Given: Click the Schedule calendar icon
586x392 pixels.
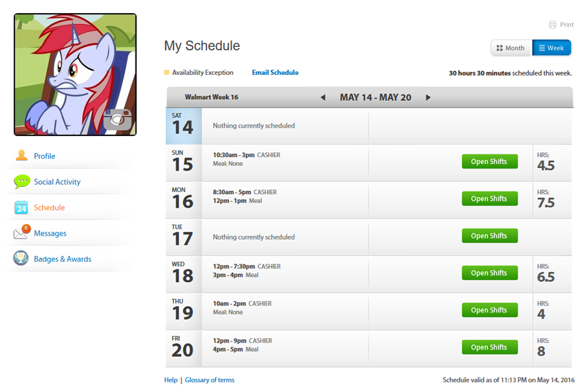Looking at the screenshot, I should tap(21, 208).
